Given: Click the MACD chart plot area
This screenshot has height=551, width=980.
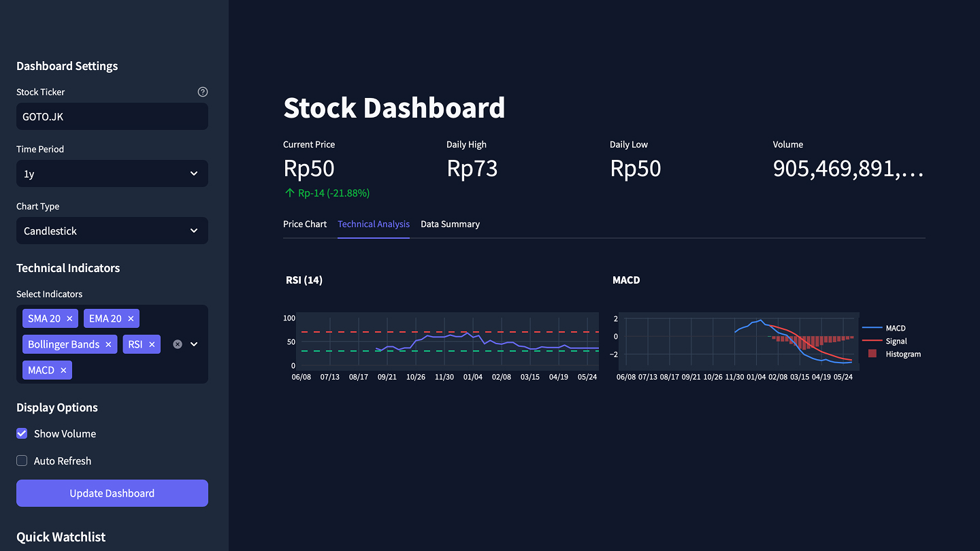Looking at the screenshot, I should click(740, 343).
